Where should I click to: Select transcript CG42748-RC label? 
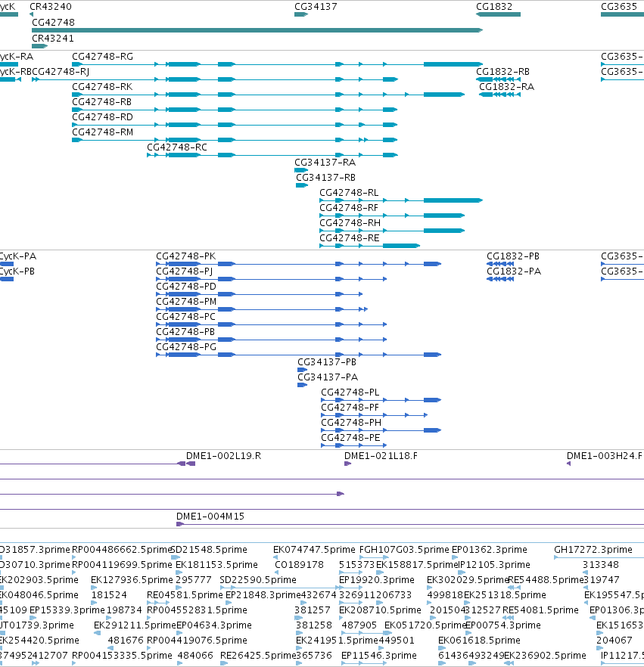(177, 147)
